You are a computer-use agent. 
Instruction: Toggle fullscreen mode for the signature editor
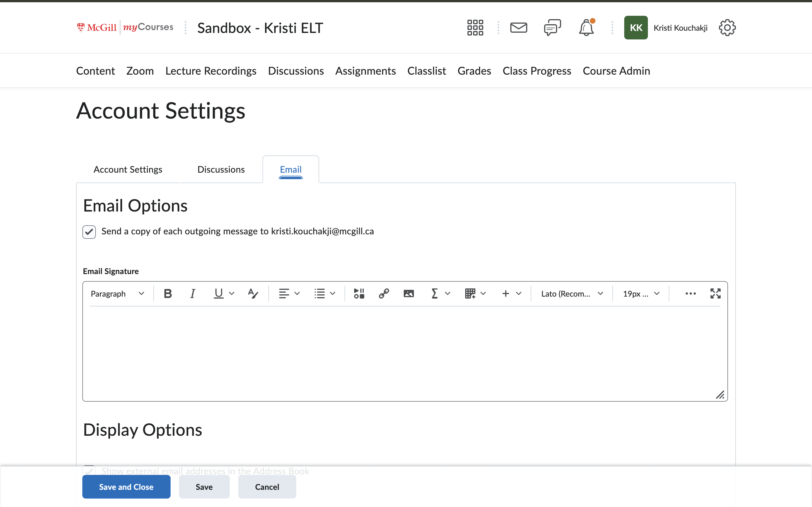715,293
